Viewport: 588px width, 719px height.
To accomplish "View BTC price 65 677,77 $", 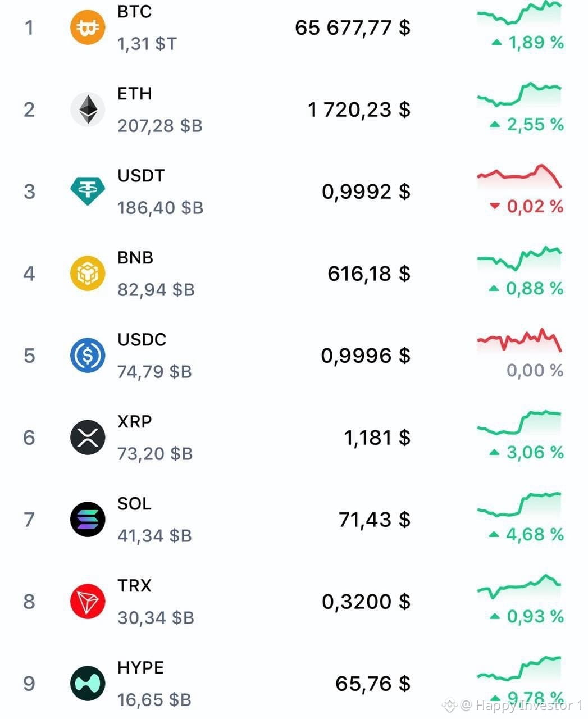I will [353, 28].
